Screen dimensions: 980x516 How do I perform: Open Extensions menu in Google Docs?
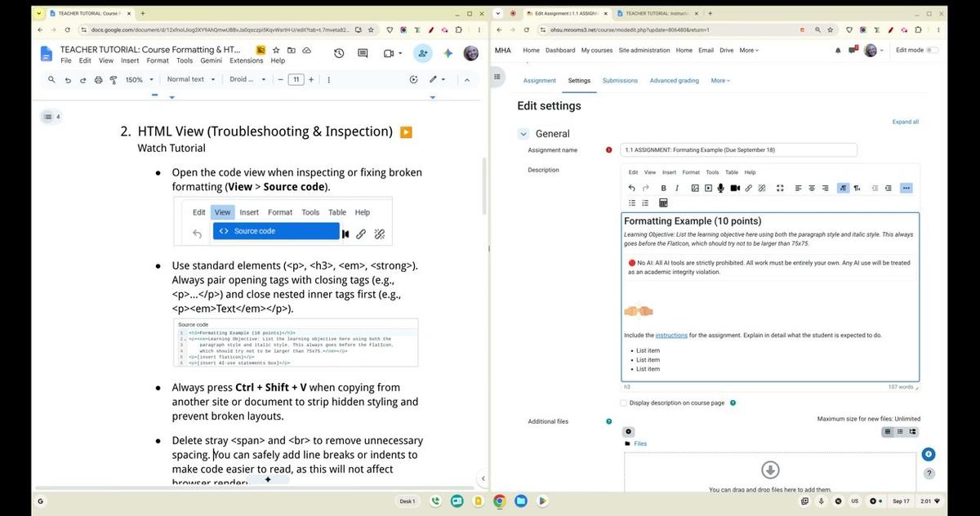tap(247, 60)
